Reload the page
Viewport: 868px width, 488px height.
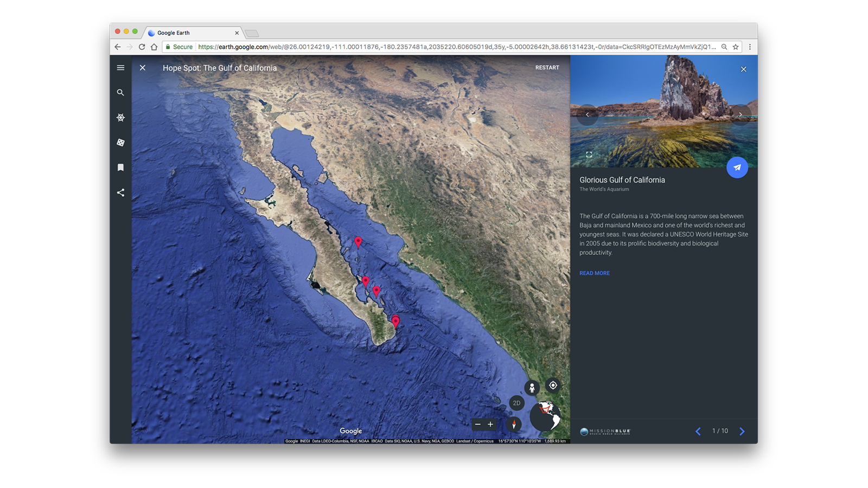(142, 47)
